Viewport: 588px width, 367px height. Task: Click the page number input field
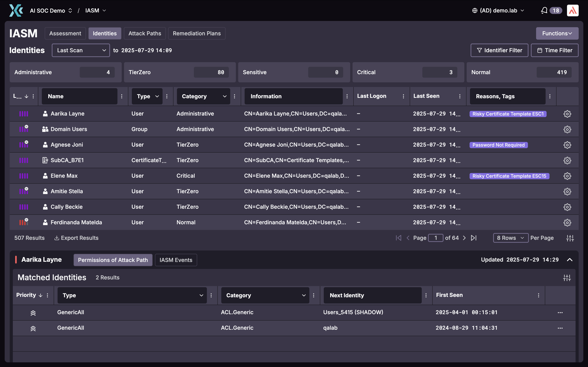click(x=435, y=238)
